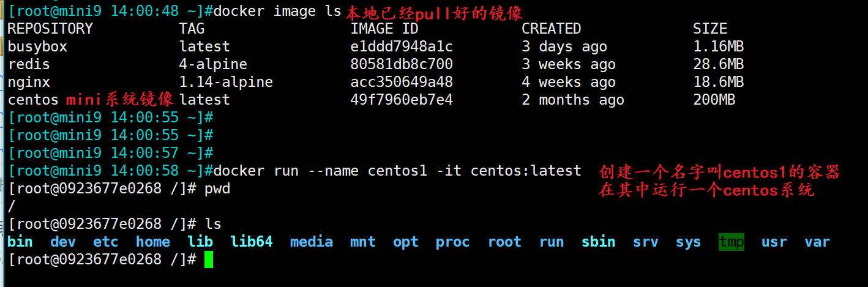This screenshot has width=868, height=287.
Task: Select the usr directory entry
Action: click(774, 242)
